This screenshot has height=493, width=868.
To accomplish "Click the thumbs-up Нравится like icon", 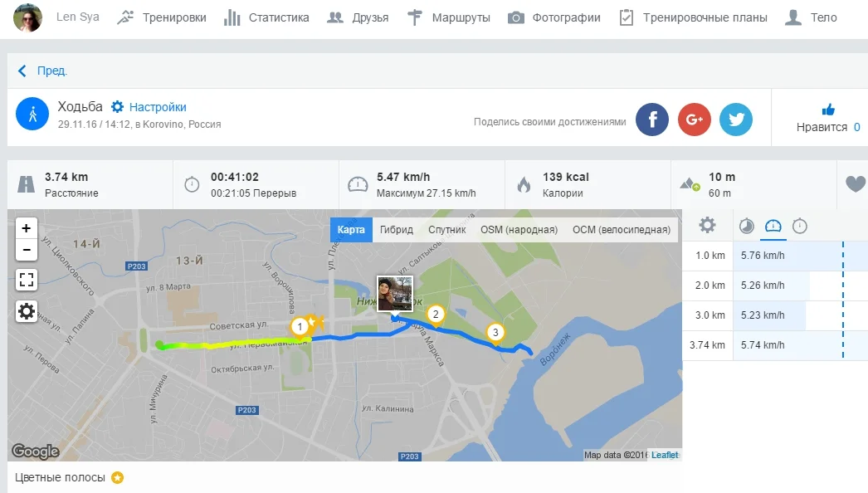I will 828,110.
